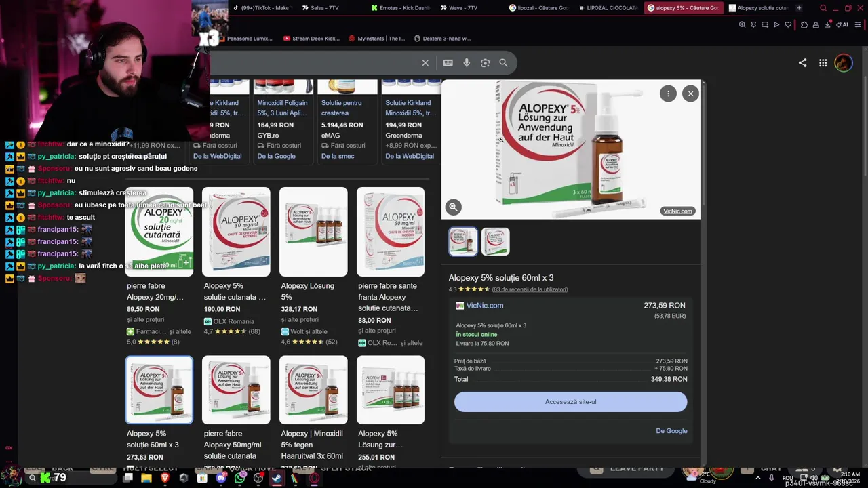The width and height of the screenshot is (868, 488).
Task: Open the VicNic.com seller link
Action: (x=484, y=306)
